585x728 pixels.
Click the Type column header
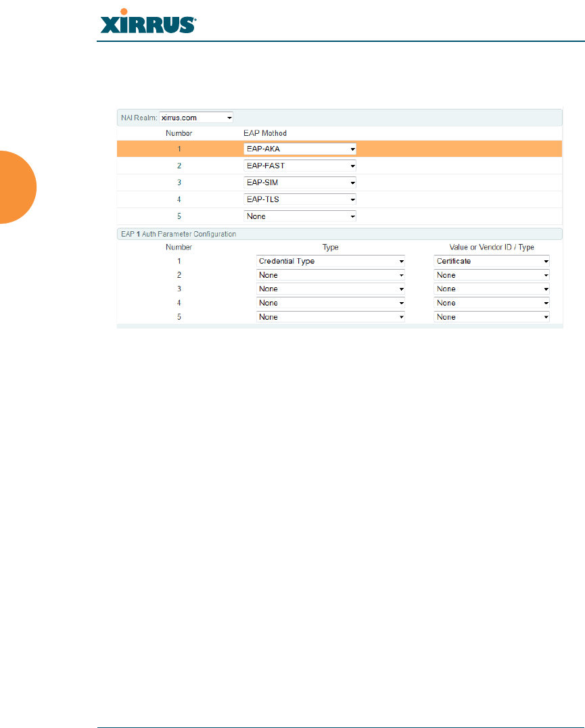tap(330, 247)
